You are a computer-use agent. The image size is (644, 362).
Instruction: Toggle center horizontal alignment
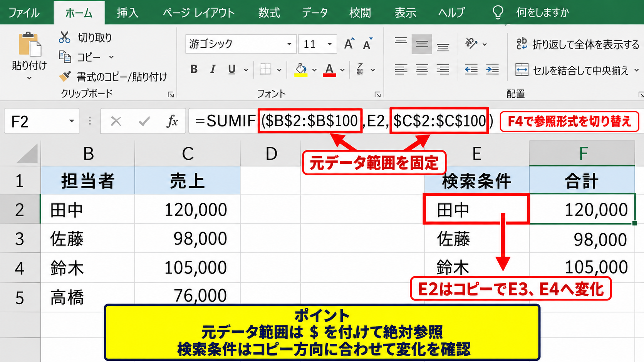point(422,70)
